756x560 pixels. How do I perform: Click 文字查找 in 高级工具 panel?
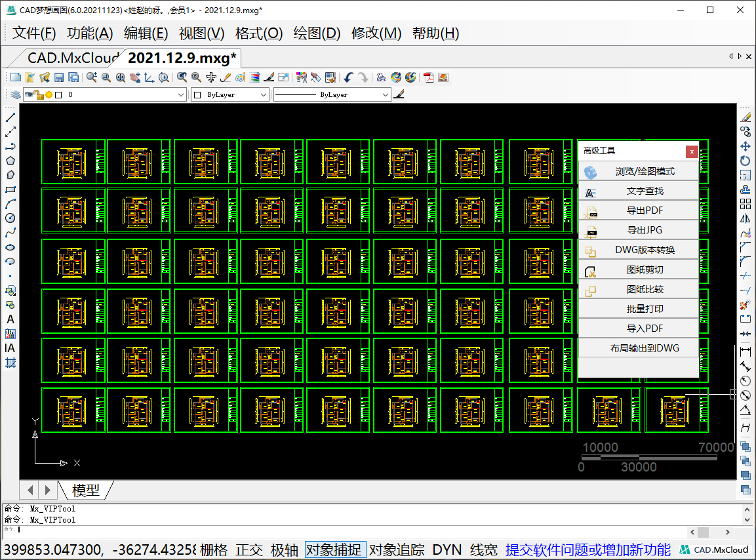(x=639, y=191)
